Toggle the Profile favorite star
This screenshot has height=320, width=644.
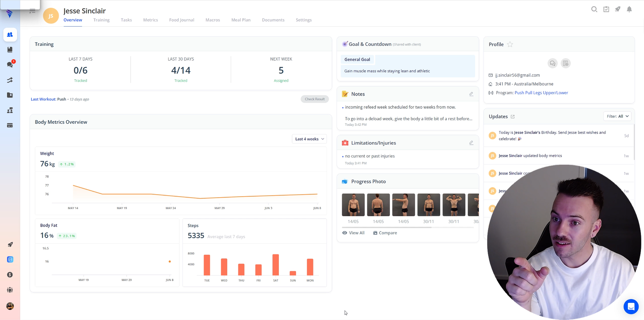click(x=510, y=44)
